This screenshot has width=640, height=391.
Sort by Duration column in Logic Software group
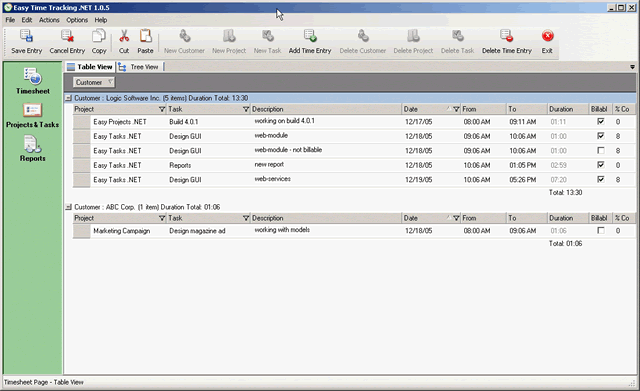pos(568,109)
